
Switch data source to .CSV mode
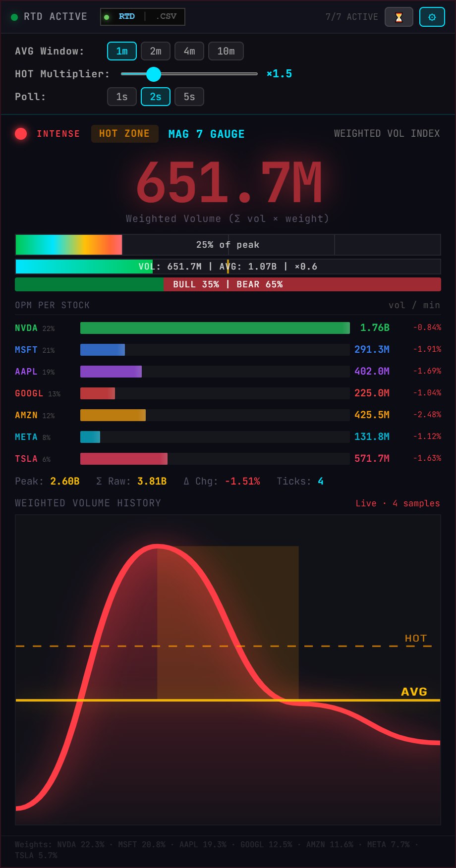[x=166, y=16]
